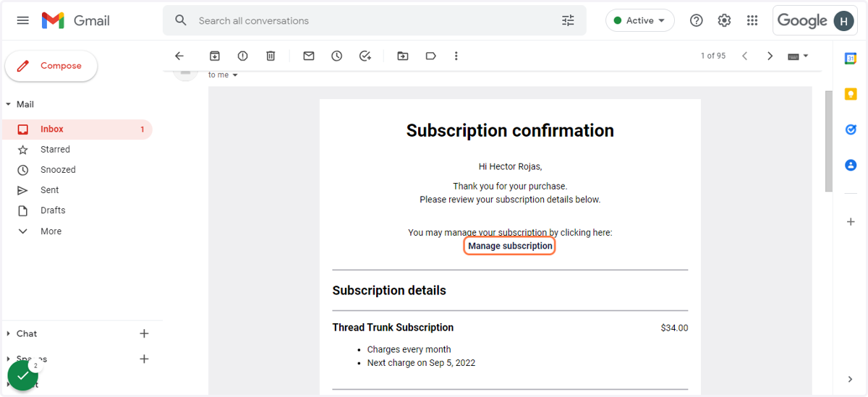The height and width of the screenshot is (397, 868).
Task: Get add-ons plus icon
Action: 851,222
